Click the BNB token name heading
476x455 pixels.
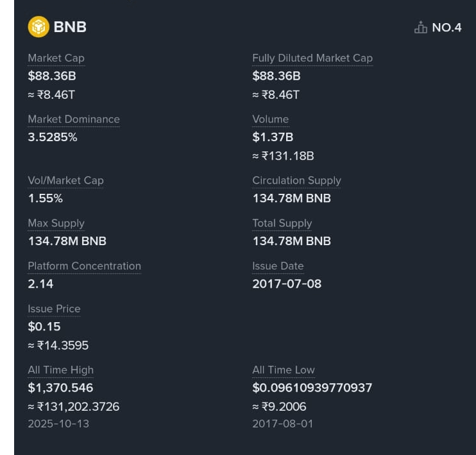coord(70,27)
